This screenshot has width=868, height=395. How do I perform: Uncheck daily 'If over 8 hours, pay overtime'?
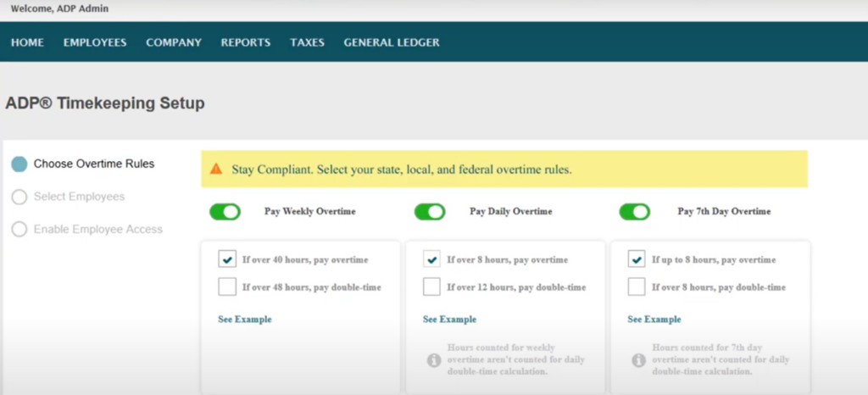(x=431, y=259)
